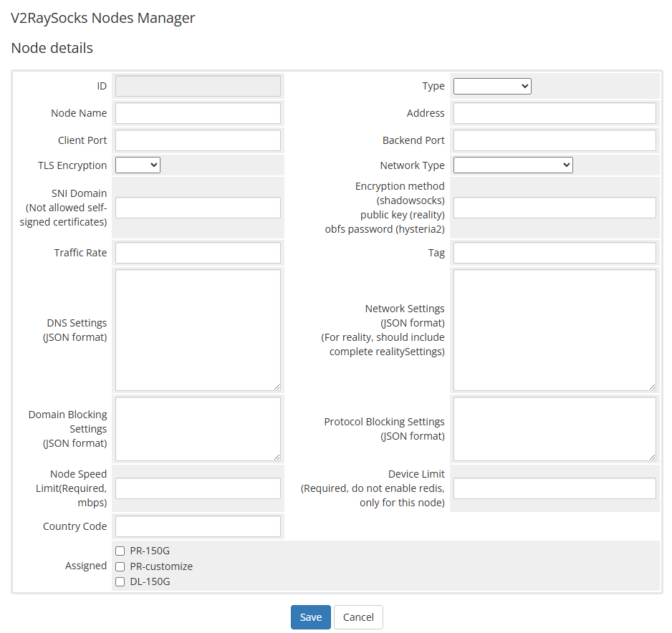This screenshot has width=672, height=633.
Task: Click the Device Limit input field
Action: pos(555,488)
